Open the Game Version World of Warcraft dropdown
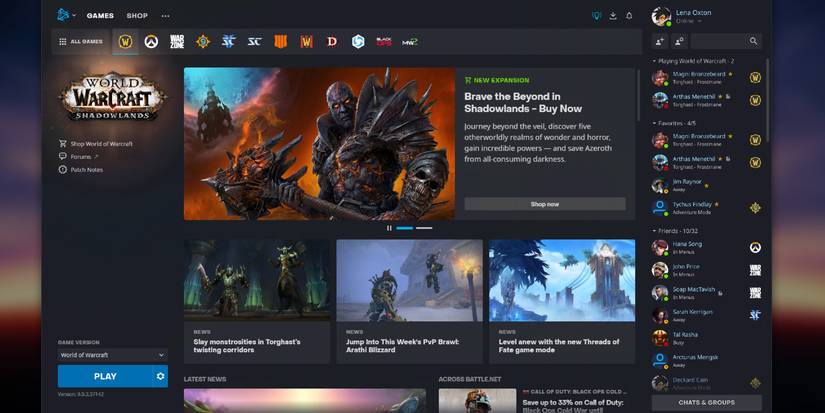 (112, 355)
